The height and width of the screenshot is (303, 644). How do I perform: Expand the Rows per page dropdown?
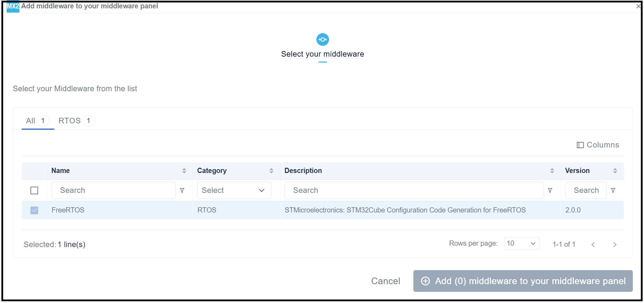521,244
